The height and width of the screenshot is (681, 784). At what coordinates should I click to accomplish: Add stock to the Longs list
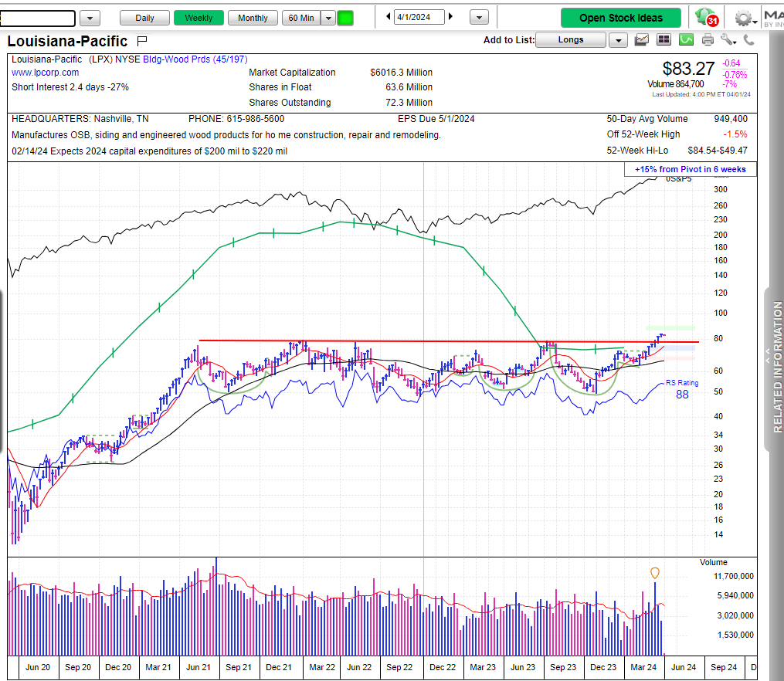coord(571,39)
